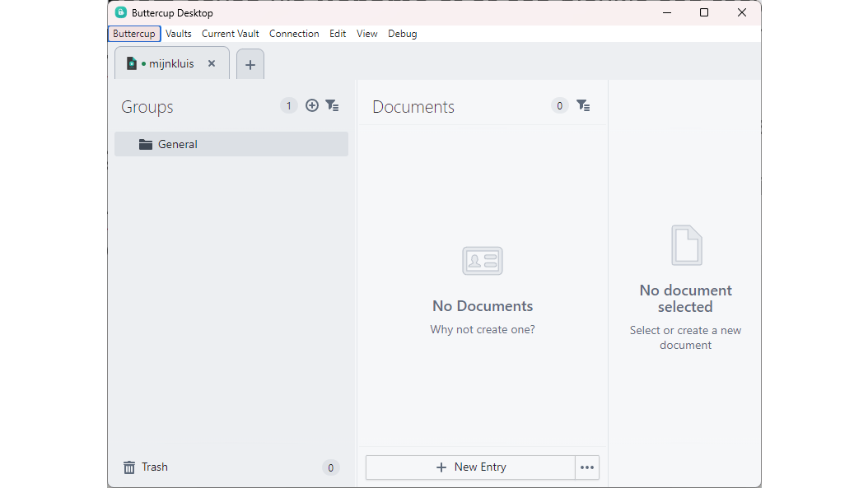Add a new vault with plus tab
Image resolution: width=868 pixels, height=488 pixels.
coord(250,65)
